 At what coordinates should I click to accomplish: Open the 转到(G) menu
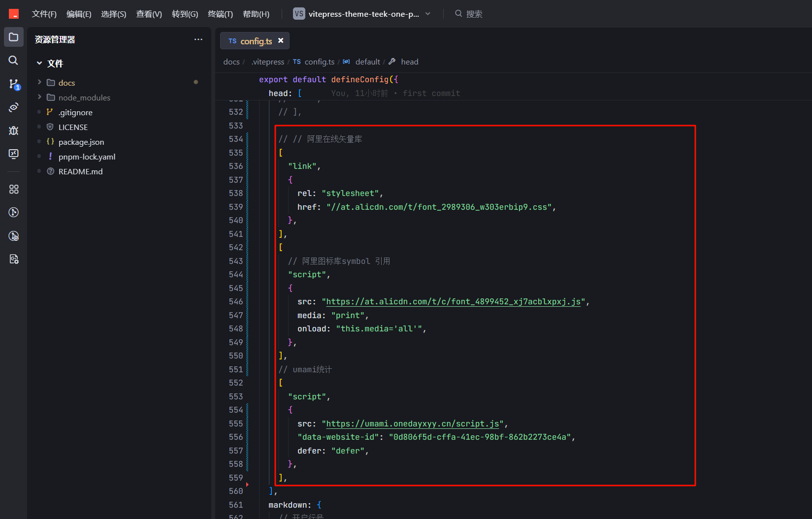pyautogui.click(x=185, y=14)
